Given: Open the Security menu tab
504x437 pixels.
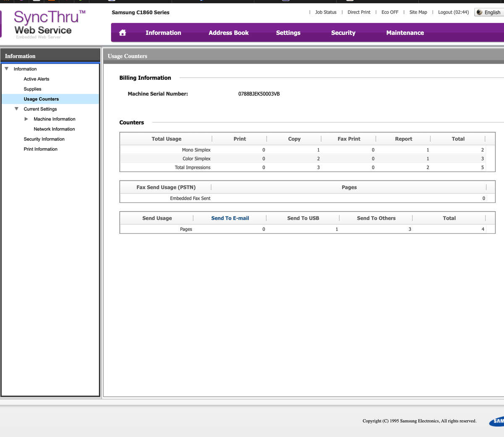Looking at the screenshot, I should click(343, 33).
